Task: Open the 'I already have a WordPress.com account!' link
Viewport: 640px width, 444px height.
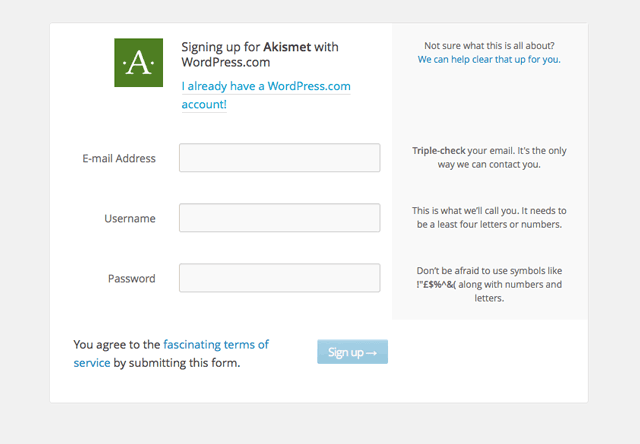Action: click(x=265, y=87)
